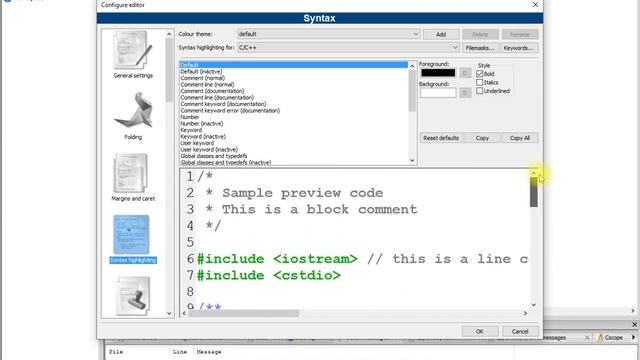Open the stamp icon section below Syntax highlighting
This screenshot has width=640, height=360.
[x=133, y=296]
